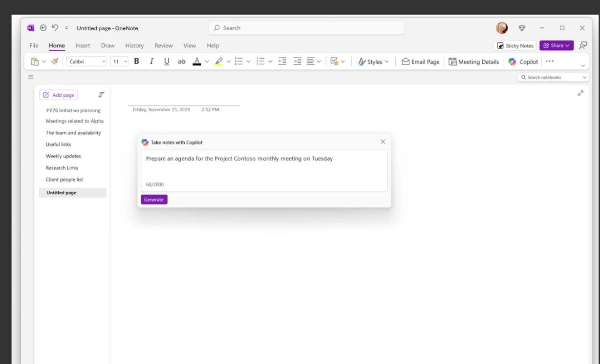
Task: Open Meeting Details
Action: tap(474, 61)
